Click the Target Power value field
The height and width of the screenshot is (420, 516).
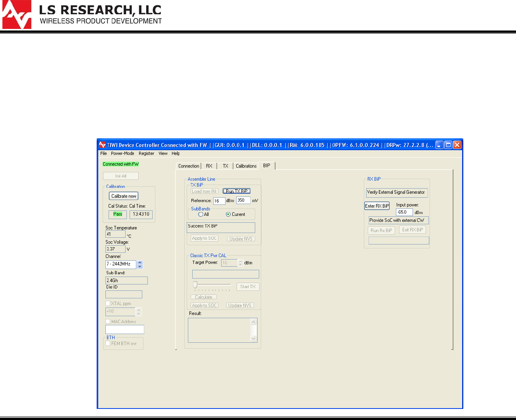[x=229, y=263]
